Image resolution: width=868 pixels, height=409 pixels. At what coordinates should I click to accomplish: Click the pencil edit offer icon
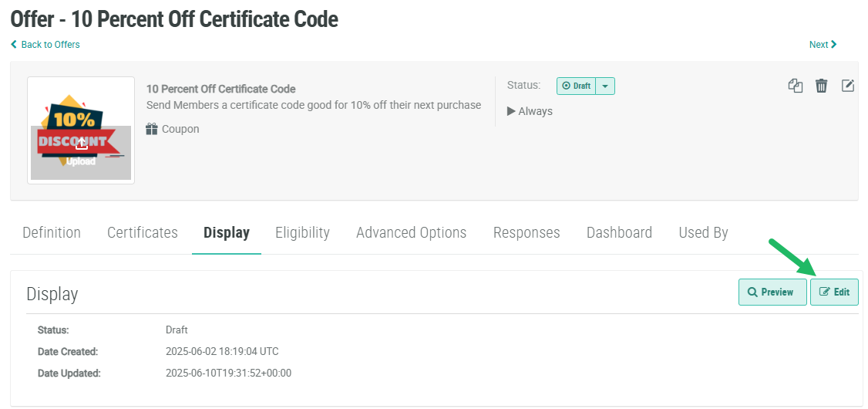tap(848, 86)
